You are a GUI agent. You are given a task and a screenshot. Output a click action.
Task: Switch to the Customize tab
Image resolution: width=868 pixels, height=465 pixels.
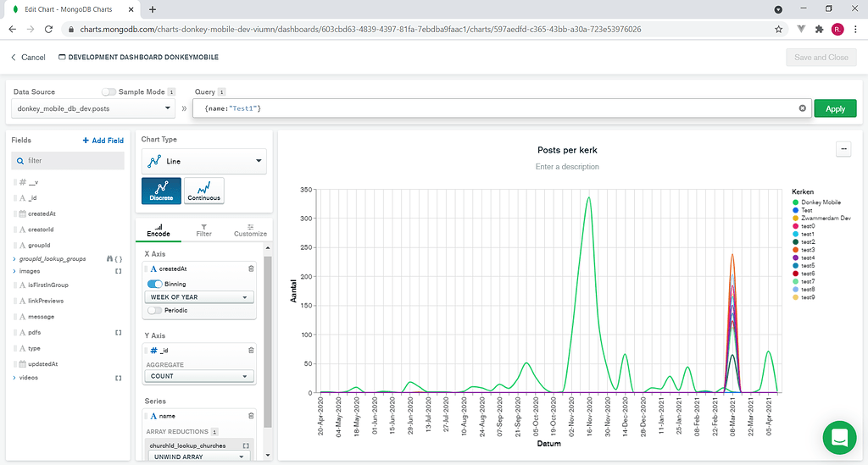[x=250, y=230]
